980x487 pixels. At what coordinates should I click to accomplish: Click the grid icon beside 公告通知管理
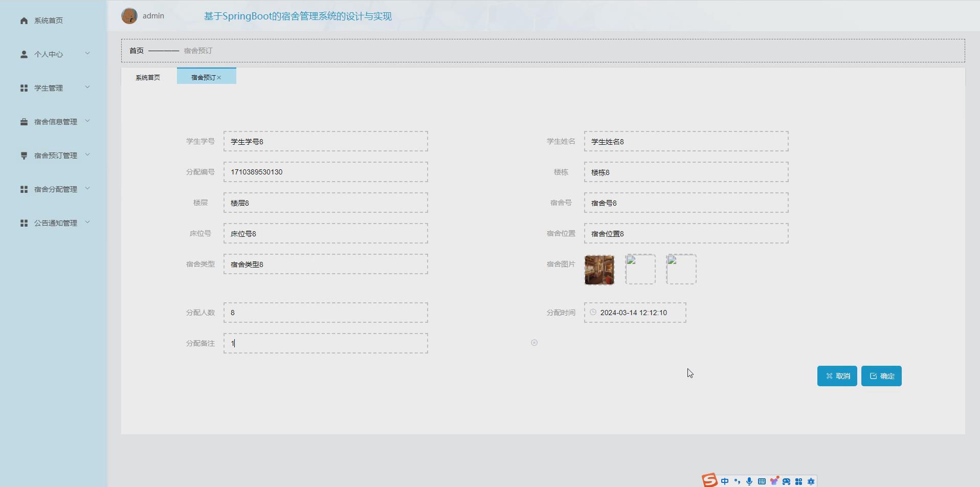pos(23,223)
